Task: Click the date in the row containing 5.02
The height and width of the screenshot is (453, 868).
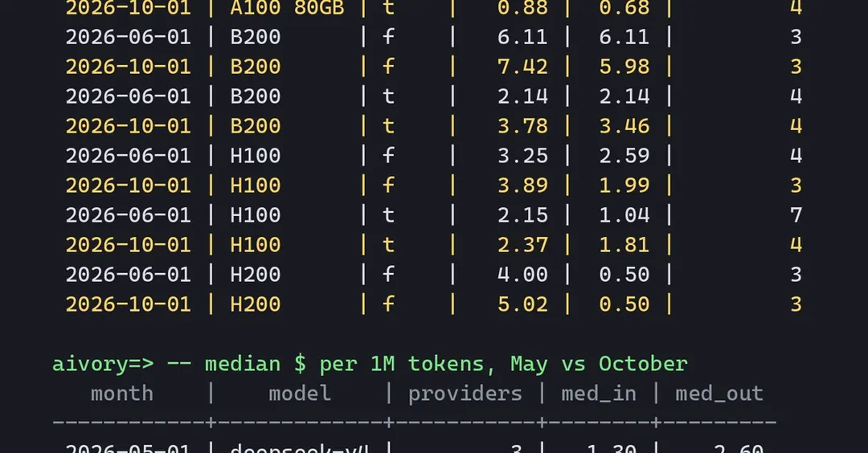Action: 129,304
